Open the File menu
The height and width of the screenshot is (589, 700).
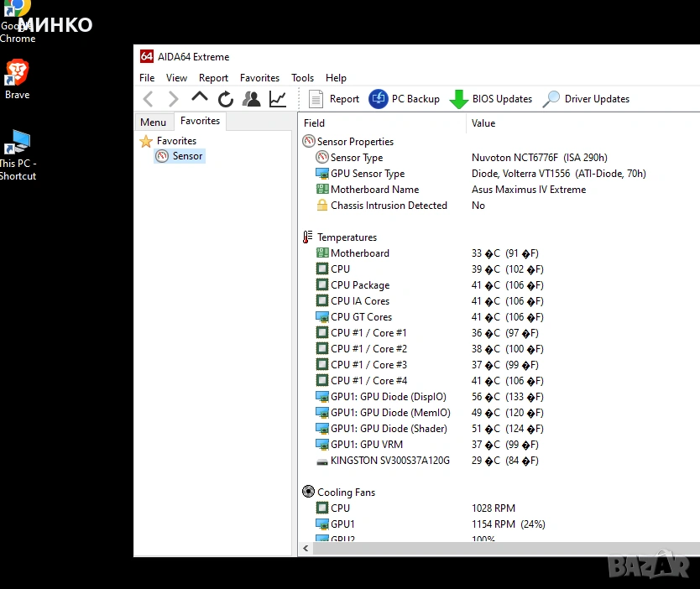[147, 78]
